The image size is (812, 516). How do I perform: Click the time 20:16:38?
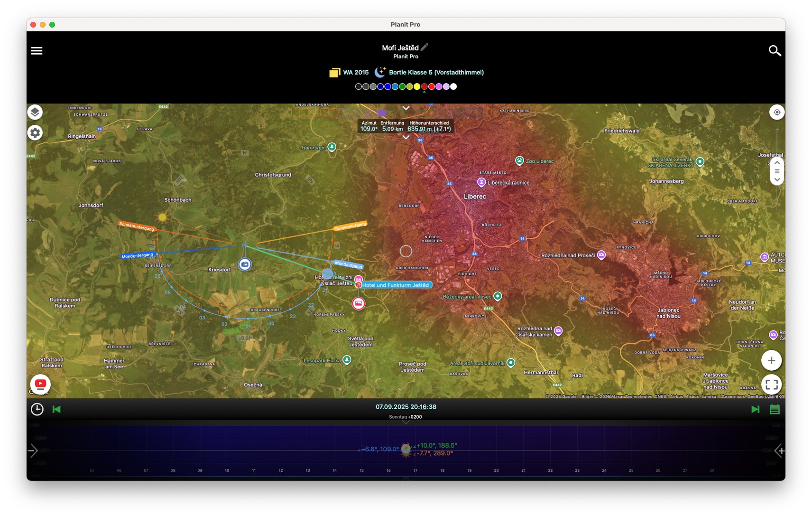423,407
